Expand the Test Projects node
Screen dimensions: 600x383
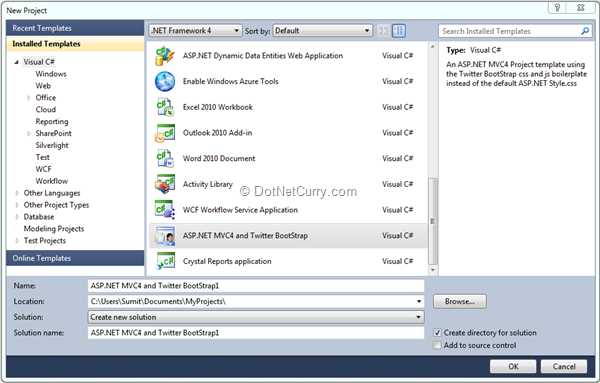(x=17, y=241)
